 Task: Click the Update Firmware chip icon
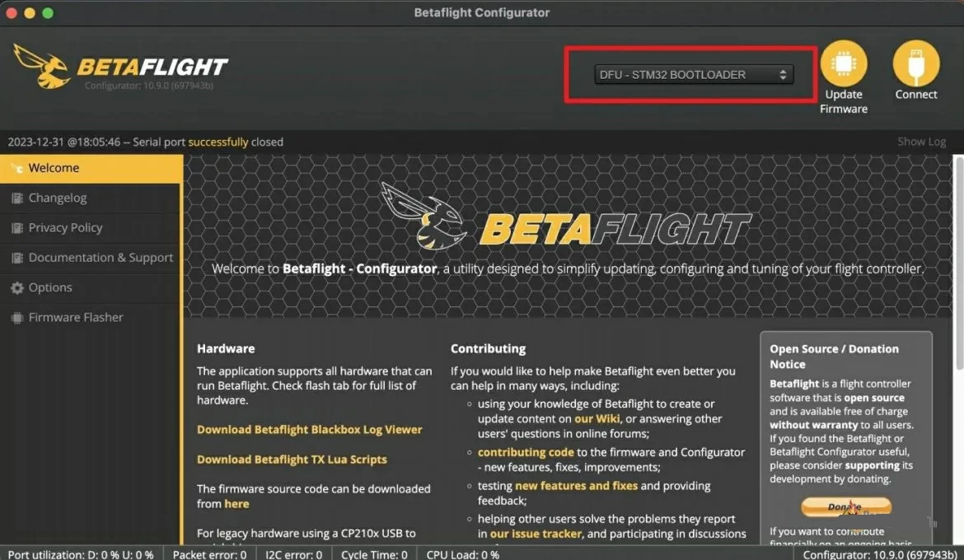coord(843,63)
